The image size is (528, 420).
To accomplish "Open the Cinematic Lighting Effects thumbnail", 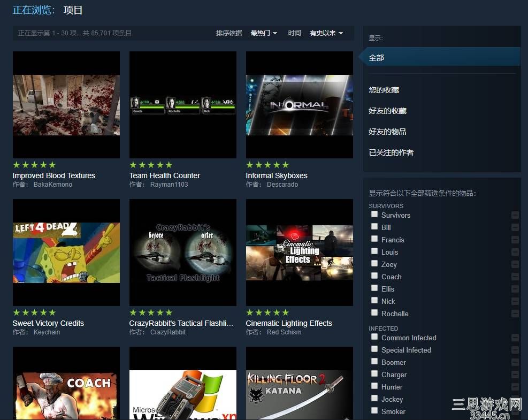I will (x=300, y=253).
